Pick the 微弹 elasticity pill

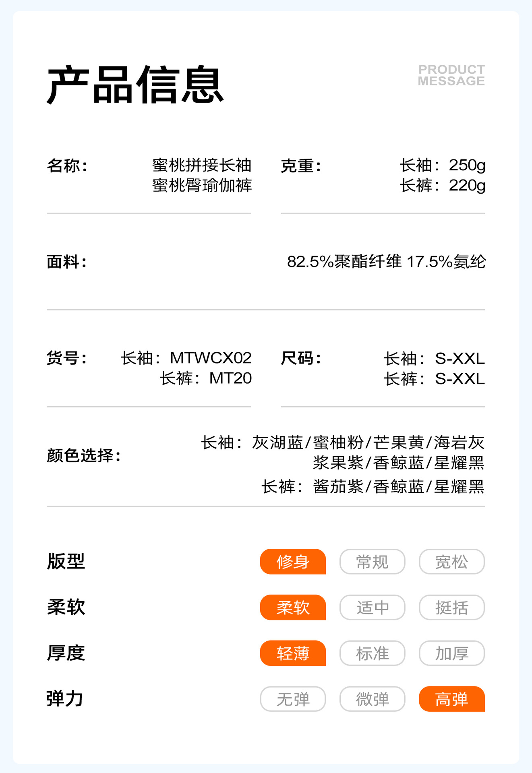click(x=372, y=699)
